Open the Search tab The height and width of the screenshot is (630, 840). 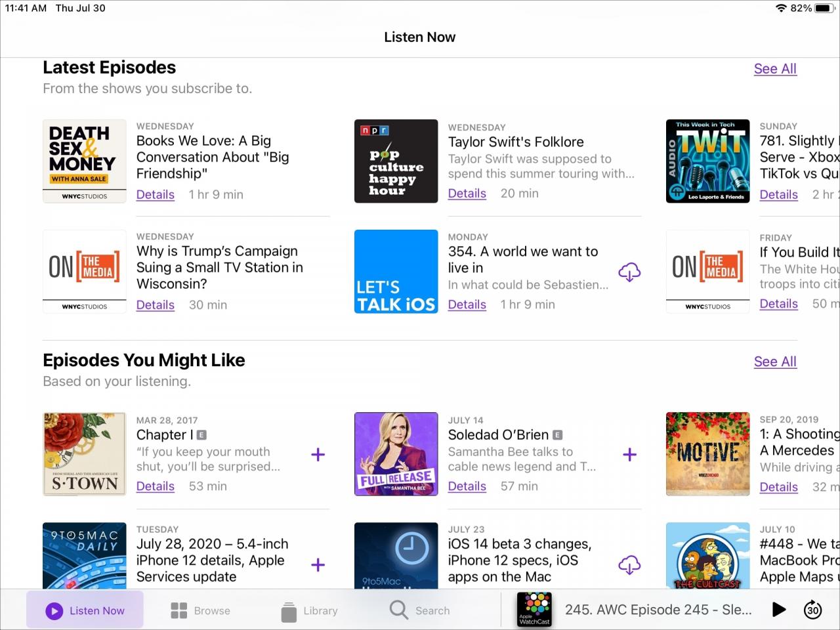[420, 610]
